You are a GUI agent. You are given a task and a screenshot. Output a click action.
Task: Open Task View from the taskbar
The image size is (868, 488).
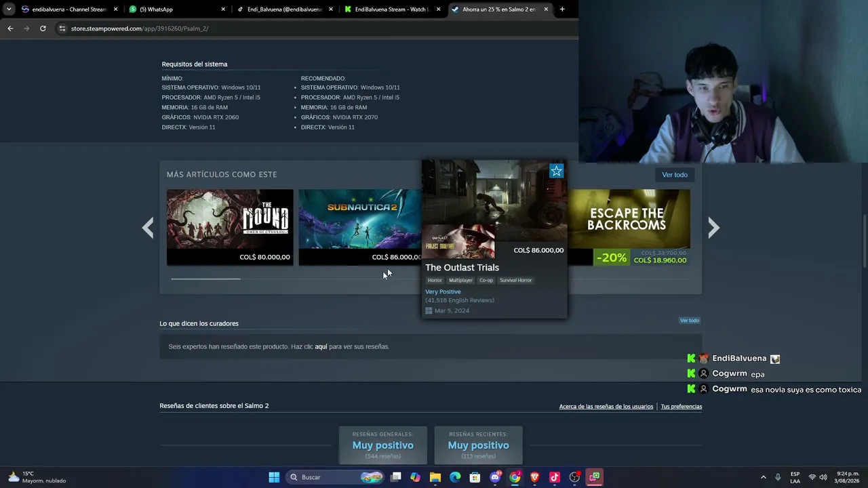[x=396, y=477]
